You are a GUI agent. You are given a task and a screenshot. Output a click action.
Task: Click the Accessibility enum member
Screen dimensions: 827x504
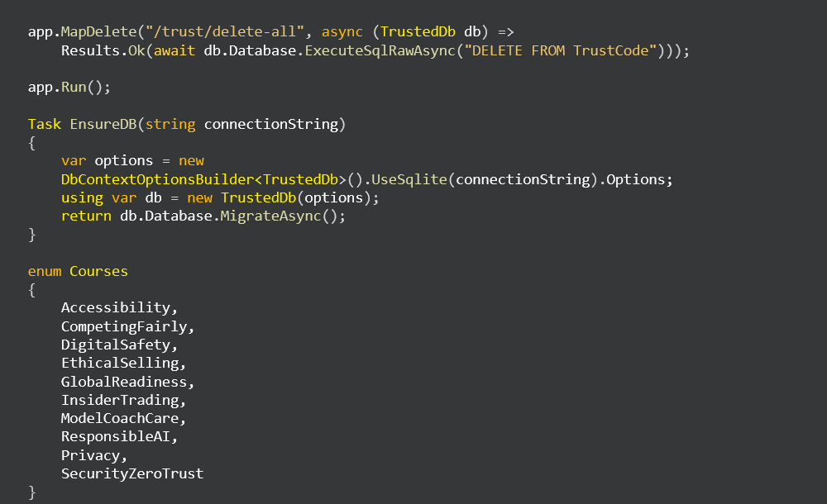[x=116, y=308]
